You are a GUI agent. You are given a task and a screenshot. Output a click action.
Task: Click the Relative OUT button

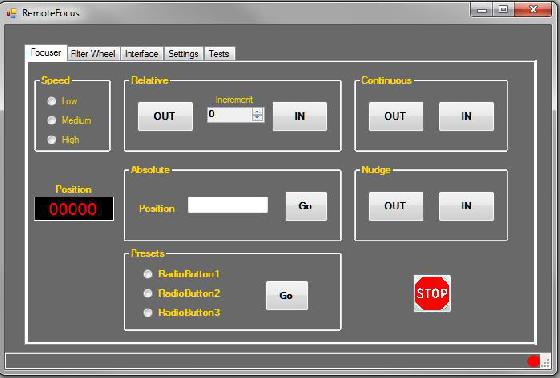pos(165,116)
